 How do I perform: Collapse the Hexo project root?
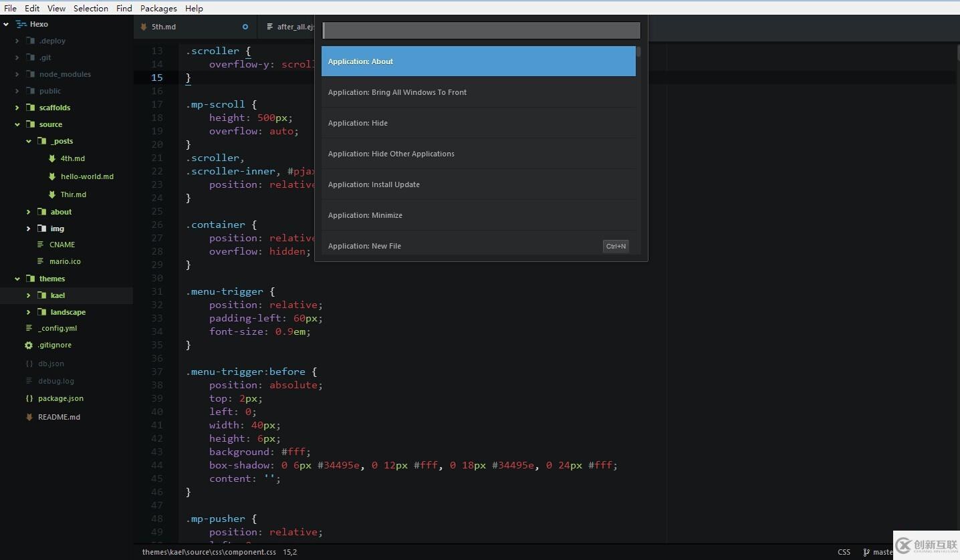[x=6, y=24]
